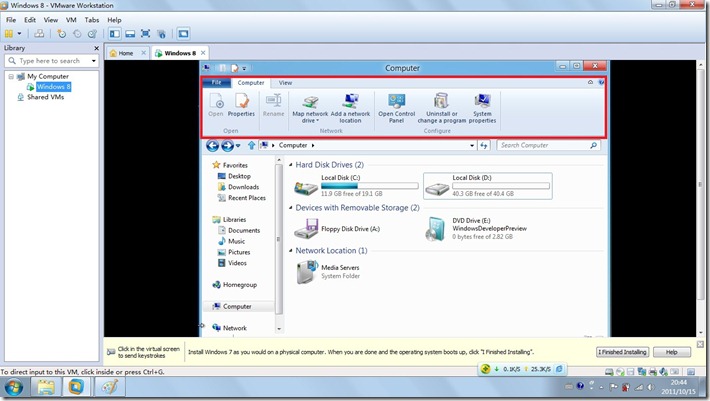This screenshot has width=710, height=401.
Task: Open the Tabs menu
Action: tap(91, 20)
